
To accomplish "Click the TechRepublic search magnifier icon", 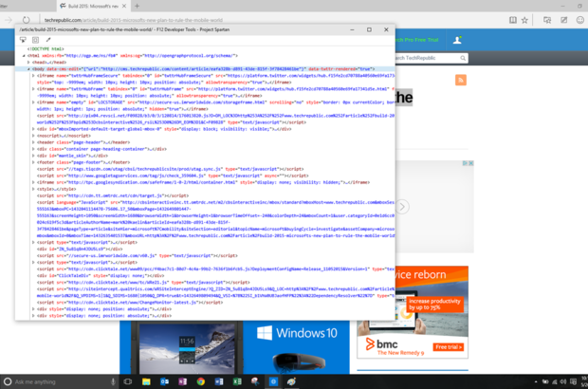I will click(x=463, y=58).
